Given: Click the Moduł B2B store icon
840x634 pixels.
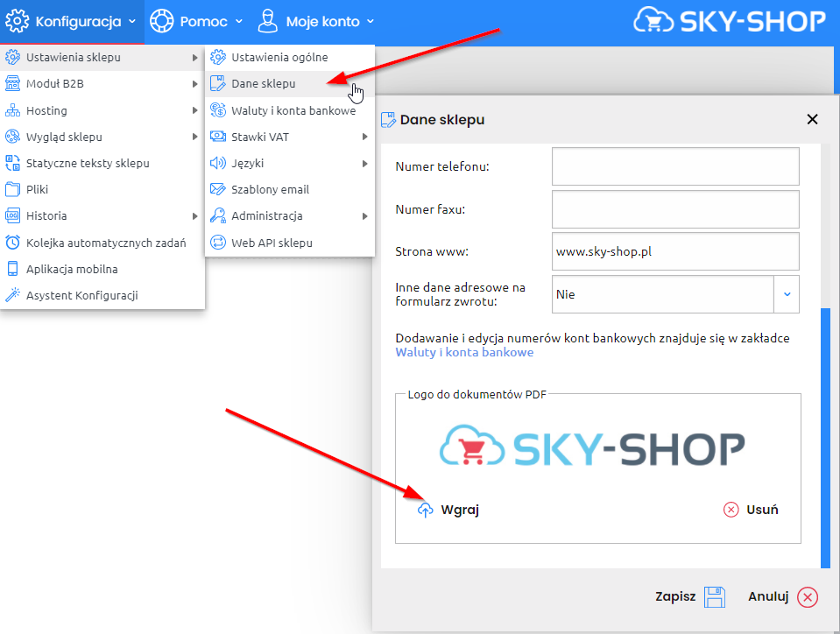Looking at the screenshot, I should pyautogui.click(x=12, y=83).
